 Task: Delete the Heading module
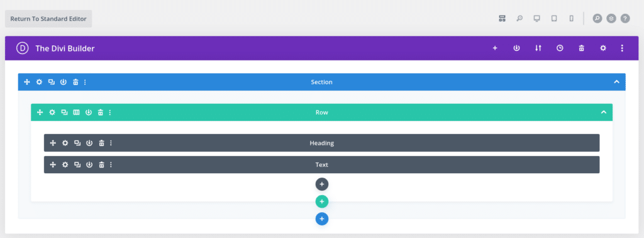point(101,143)
